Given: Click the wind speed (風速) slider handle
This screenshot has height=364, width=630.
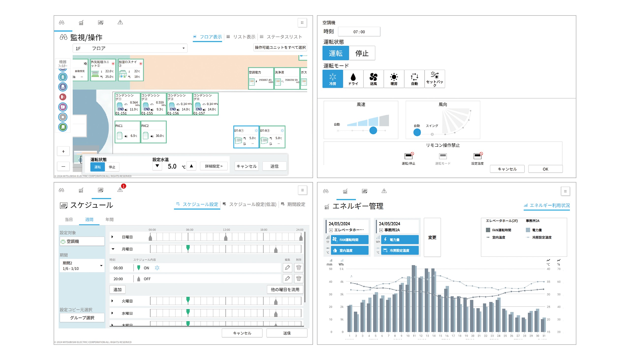Looking at the screenshot, I should pos(373,130).
